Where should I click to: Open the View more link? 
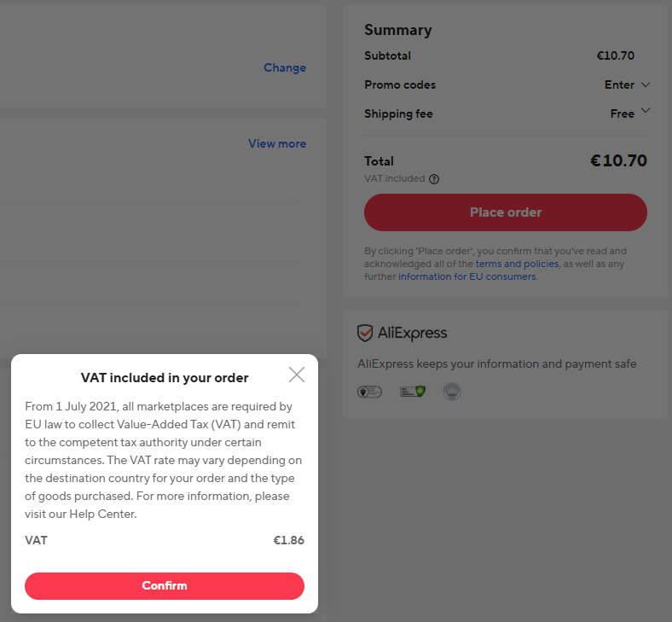277,144
